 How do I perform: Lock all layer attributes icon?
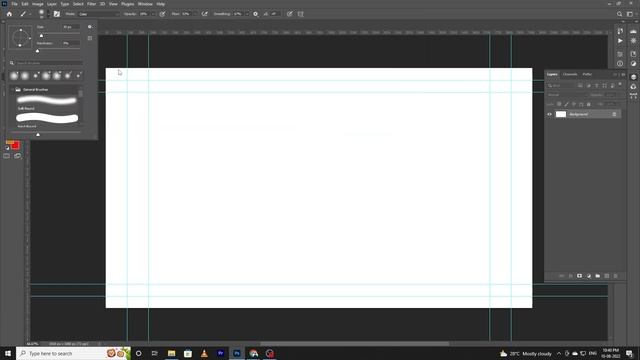(x=589, y=104)
